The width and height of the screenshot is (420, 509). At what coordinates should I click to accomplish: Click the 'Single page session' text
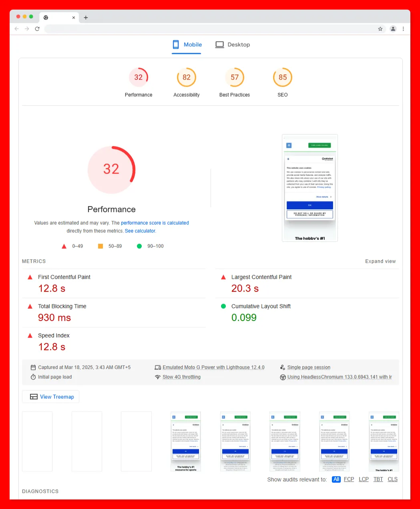click(x=309, y=367)
